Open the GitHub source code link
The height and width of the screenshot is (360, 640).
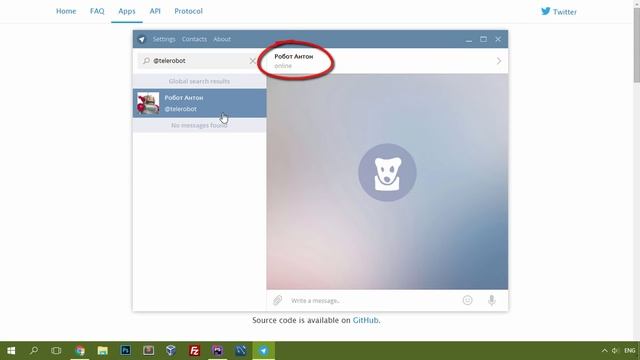(365, 320)
